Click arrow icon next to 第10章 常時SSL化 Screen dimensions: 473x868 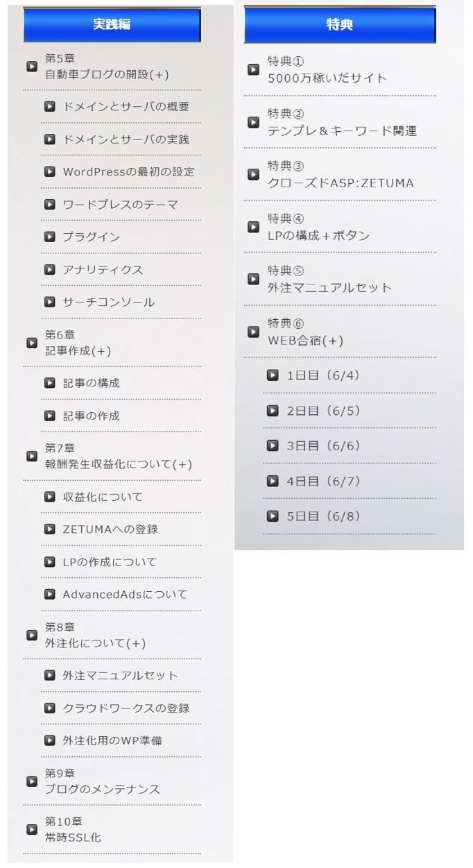(x=32, y=829)
